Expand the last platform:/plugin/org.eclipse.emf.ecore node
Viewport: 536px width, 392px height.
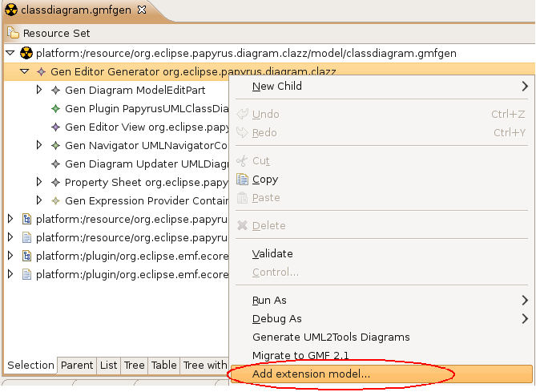click(x=10, y=274)
